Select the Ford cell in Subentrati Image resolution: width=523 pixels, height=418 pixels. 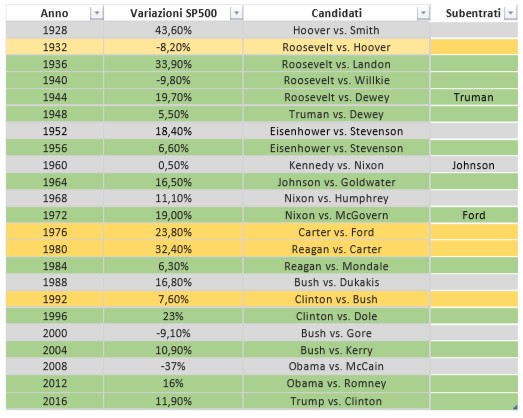[474, 215]
